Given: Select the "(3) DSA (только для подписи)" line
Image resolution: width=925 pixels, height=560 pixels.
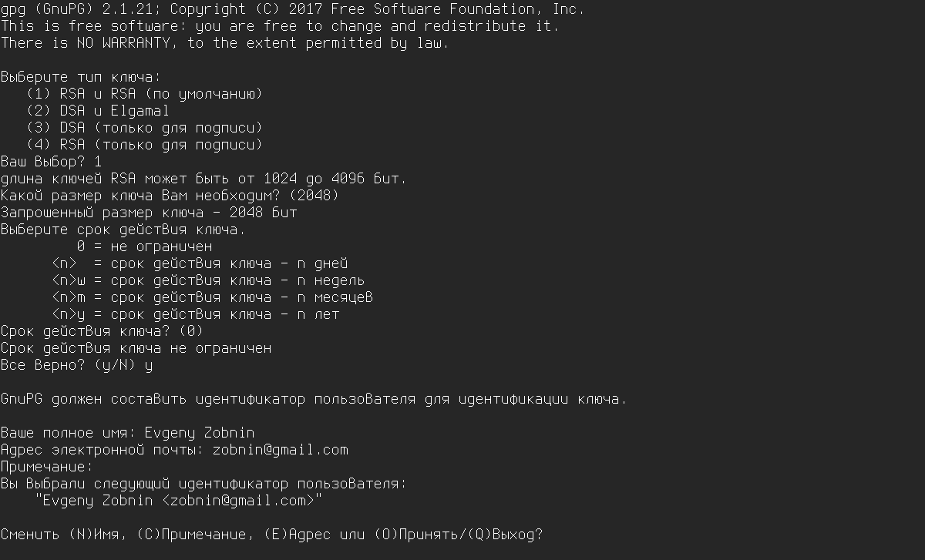Looking at the screenshot, I should [x=144, y=128].
